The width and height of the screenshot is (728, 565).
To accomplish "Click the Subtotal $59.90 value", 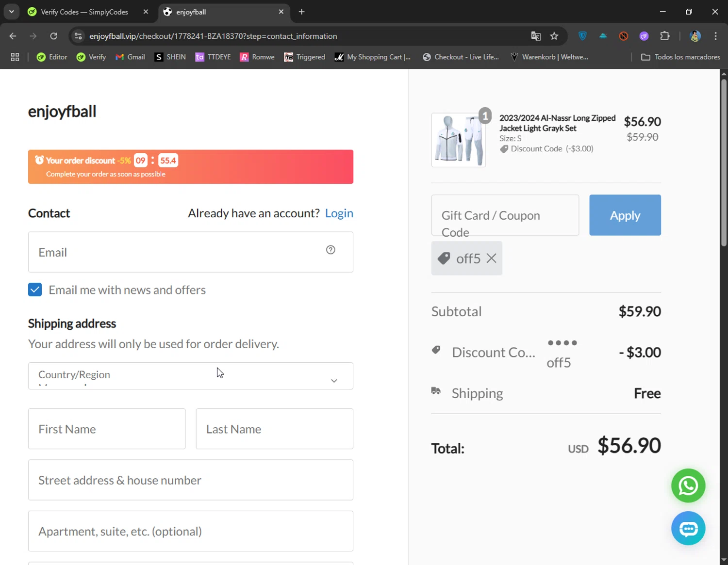I will tap(640, 311).
